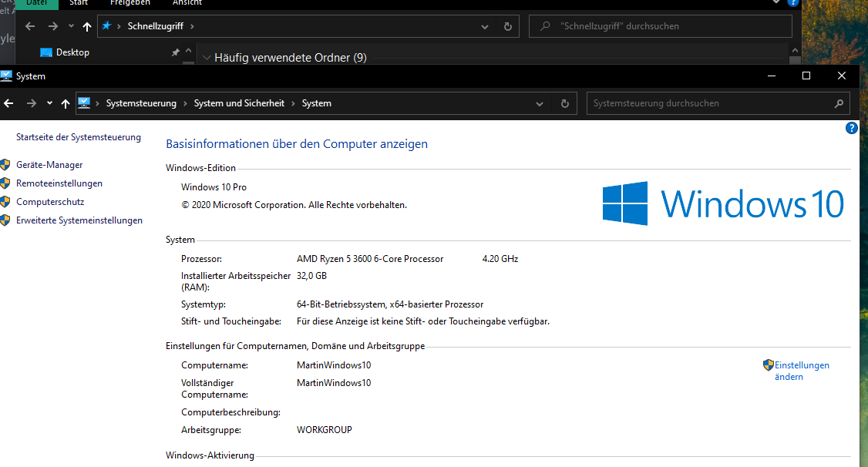
Task: Open address history dropdown in System window
Action: tap(539, 104)
